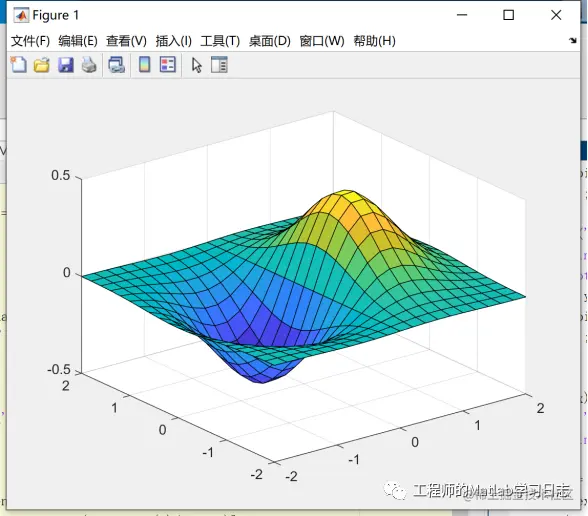
Task: Open the 插入(I) menu
Action: [174, 41]
